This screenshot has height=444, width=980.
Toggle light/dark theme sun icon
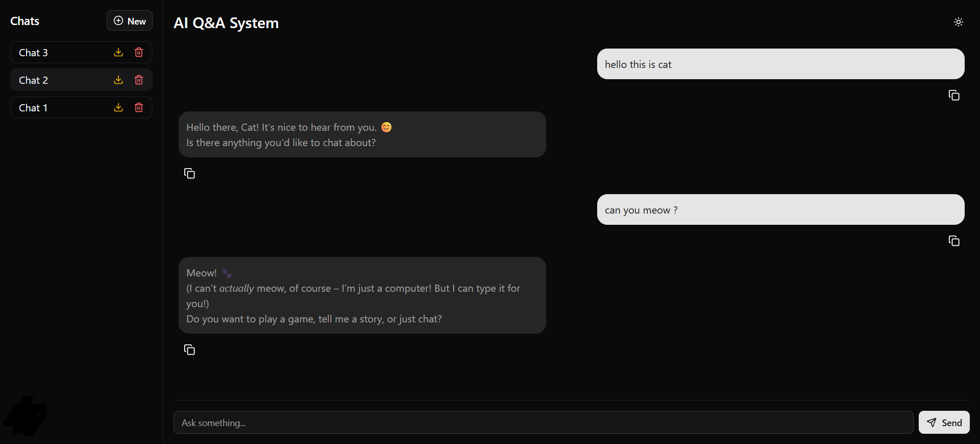(x=958, y=22)
